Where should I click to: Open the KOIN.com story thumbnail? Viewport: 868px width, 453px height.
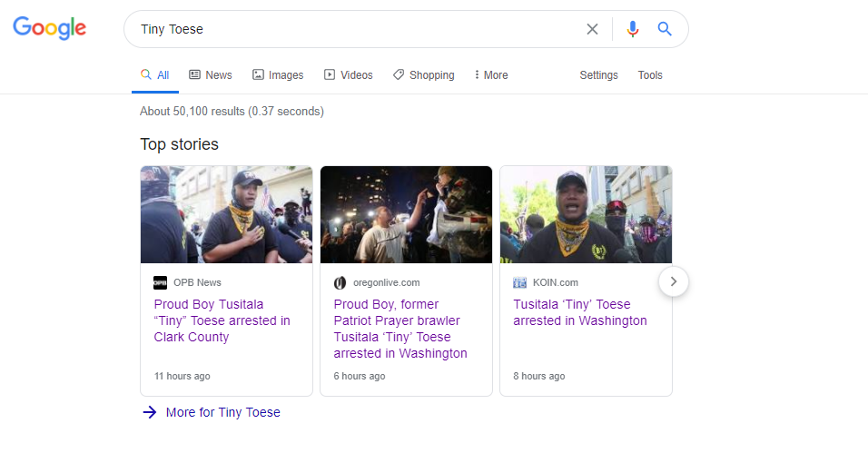(x=587, y=214)
